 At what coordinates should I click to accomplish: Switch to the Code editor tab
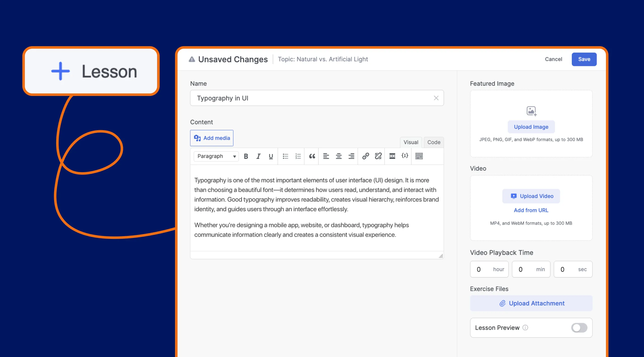click(434, 142)
